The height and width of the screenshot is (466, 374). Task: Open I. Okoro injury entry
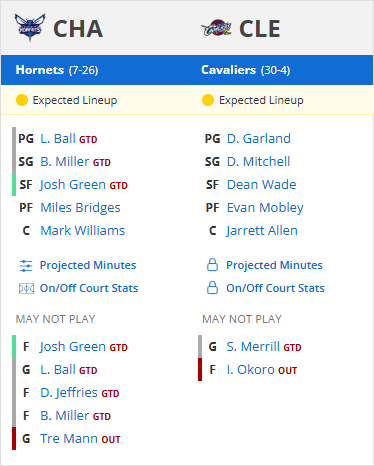click(250, 370)
